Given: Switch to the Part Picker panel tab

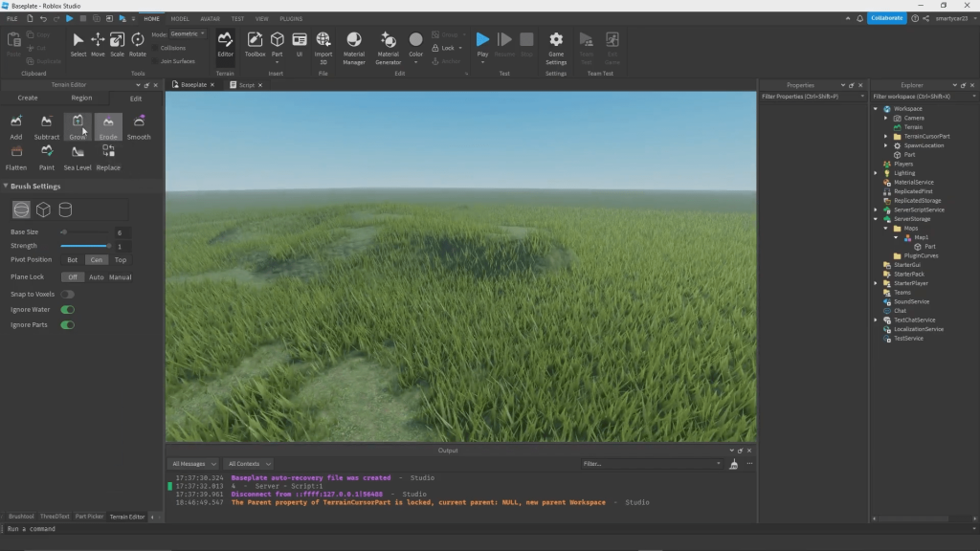Looking at the screenshot, I should pyautogui.click(x=89, y=517).
